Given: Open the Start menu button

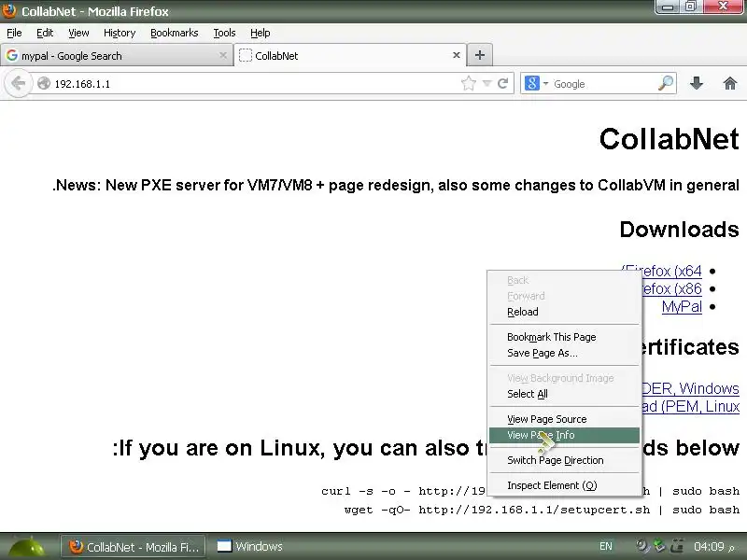Looking at the screenshot, I should [x=29, y=547].
